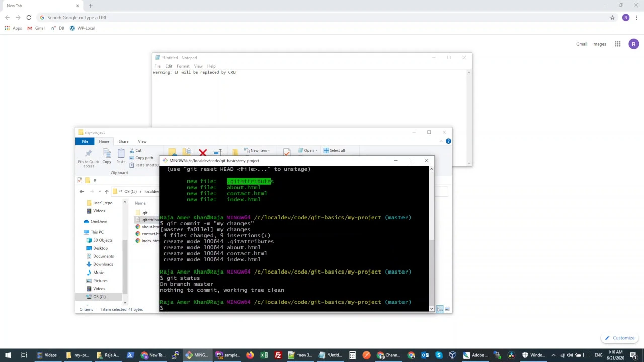Click the Rename icon in Explorer ribbon

click(x=217, y=152)
